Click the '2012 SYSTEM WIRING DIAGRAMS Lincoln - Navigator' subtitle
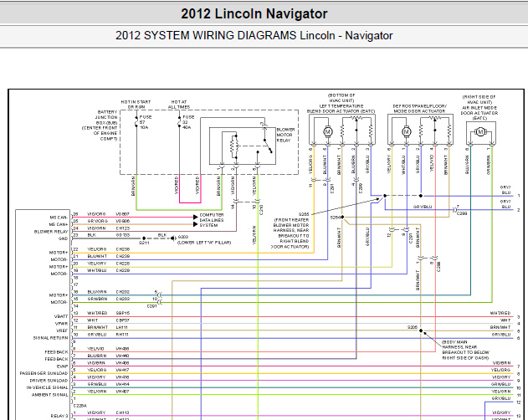This screenshot has width=528, height=420. (254, 35)
